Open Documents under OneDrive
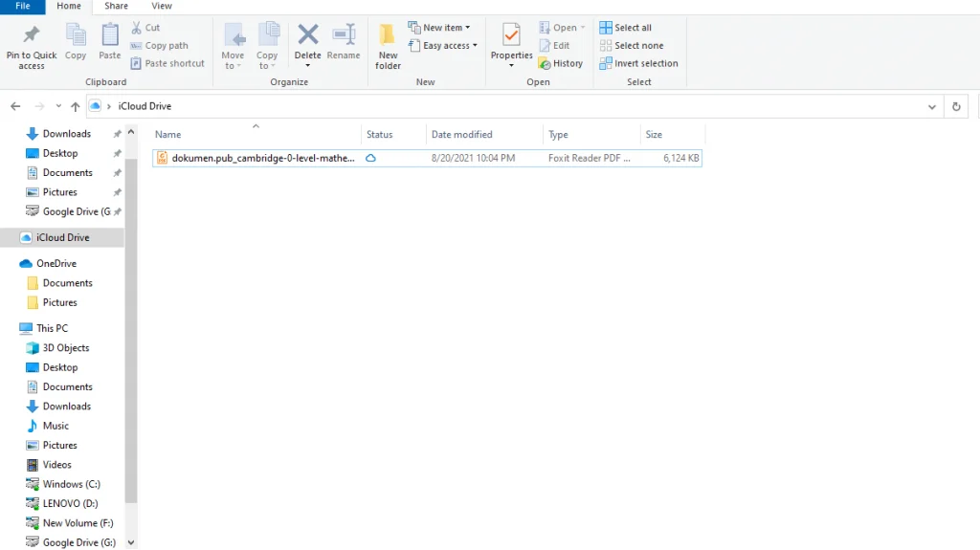Image resolution: width=980 pixels, height=550 pixels. [68, 283]
